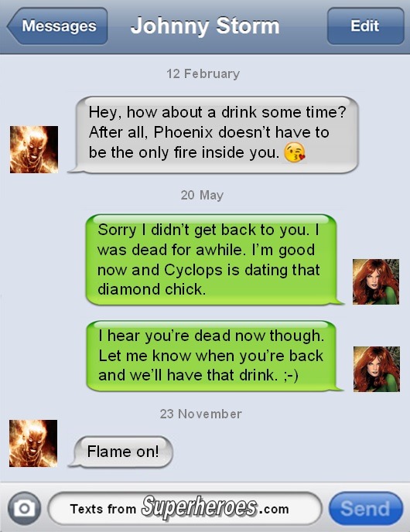Open Human Torch avatar beside drink message
410x532 pixels.
(x=34, y=150)
